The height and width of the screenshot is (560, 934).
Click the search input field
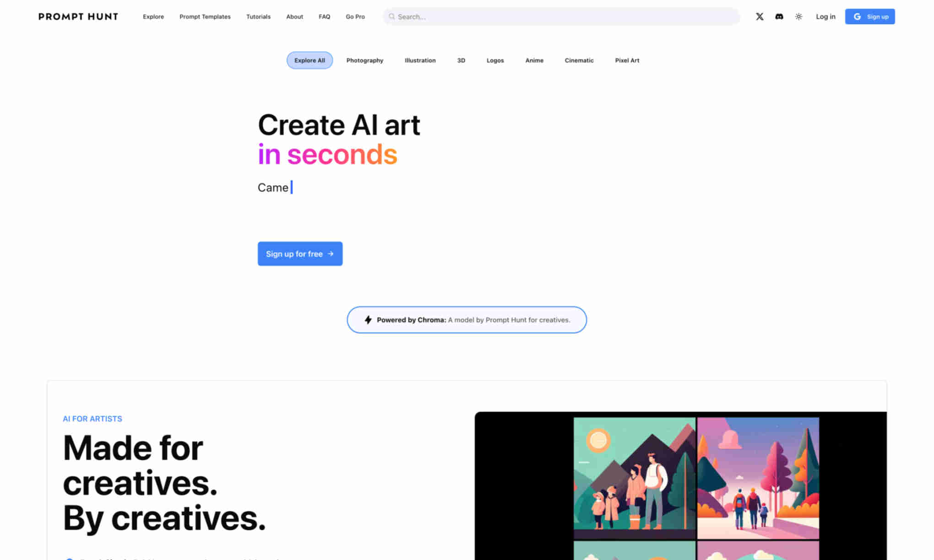coord(560,16)
